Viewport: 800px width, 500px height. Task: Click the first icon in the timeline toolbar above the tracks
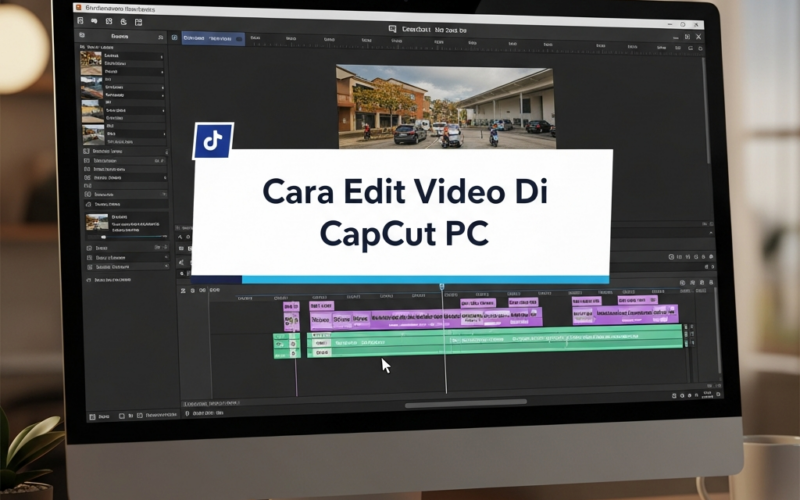183,290
